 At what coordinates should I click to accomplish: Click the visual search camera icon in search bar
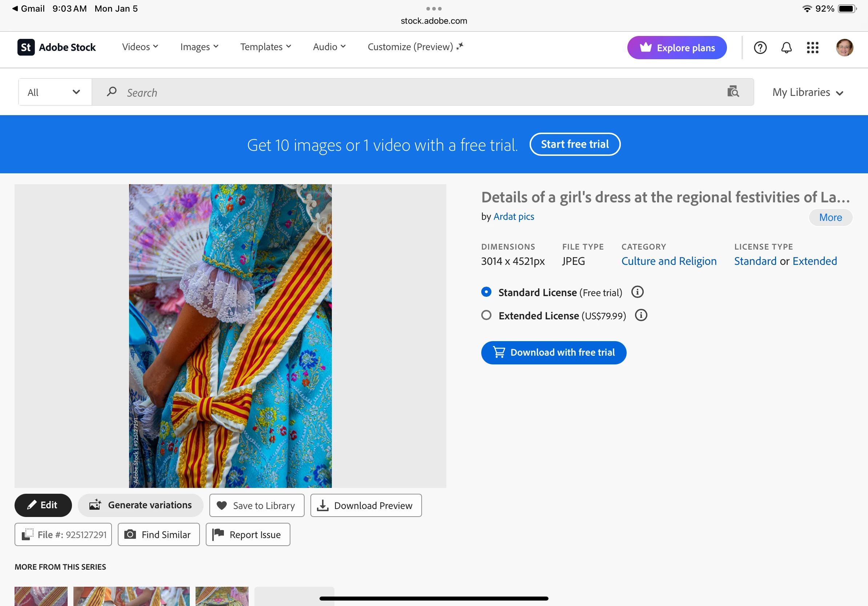[x=733, y=92]
